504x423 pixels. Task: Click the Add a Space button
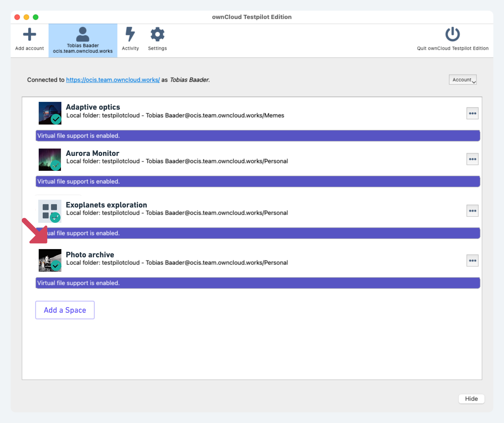[65, 310]
